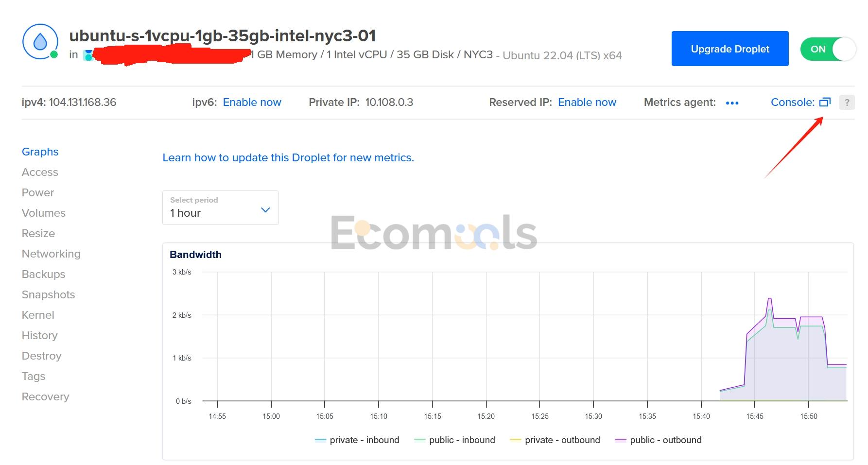Open the Select period dropdown
Image resolution: width=868 pixels, height=465 pixels.
(x=221, y=207)
